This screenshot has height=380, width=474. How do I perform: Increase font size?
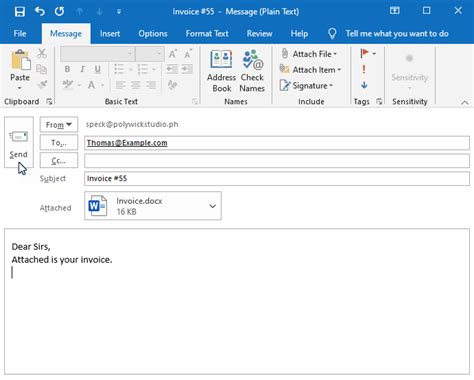point(172,54)
